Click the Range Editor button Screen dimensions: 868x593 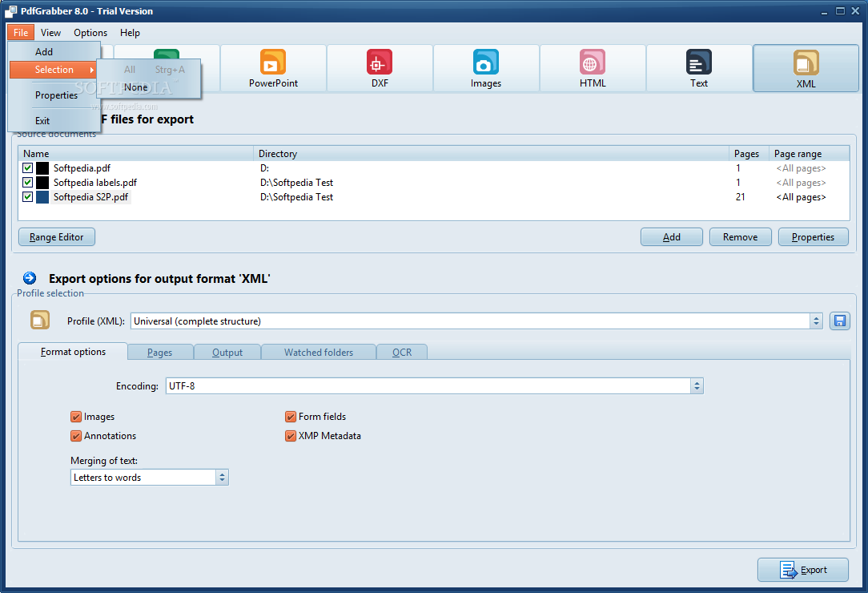(x=57, y=236)
